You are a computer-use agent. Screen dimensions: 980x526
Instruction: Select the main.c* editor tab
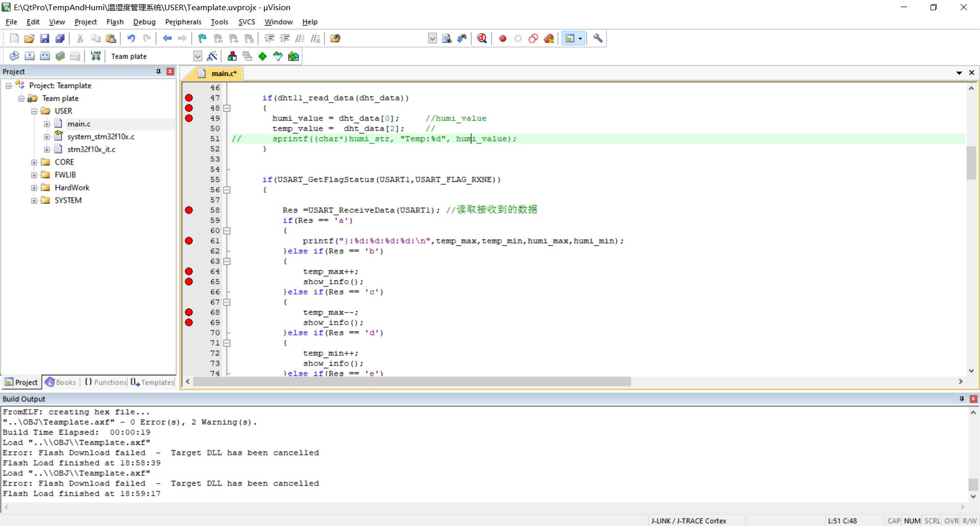point(219,74)
